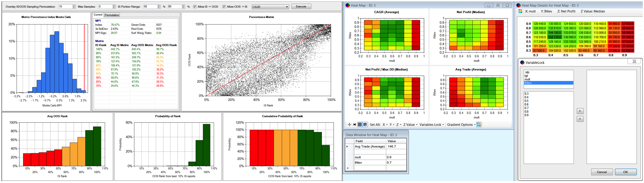Click the Avg Trade (Average) heat map title
Image resolution: width=644 pixels, height=183 pixels.
click(x=470, y=69)
